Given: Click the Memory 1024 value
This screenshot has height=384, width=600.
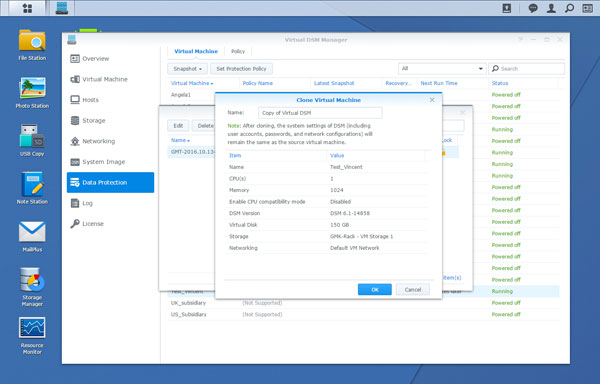Looking at the screenshot, I should [x=337, y=190].
